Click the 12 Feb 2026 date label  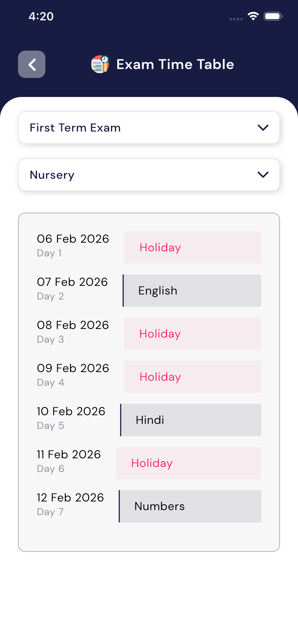70,498
